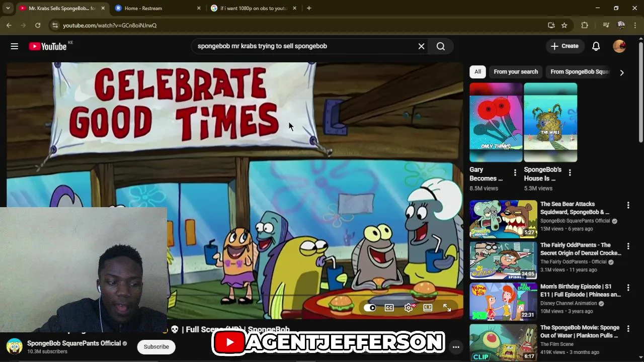Click the browser address bar URL
Image resolution: width=644 pixels, height=362 pixels.
pos(110,25)
